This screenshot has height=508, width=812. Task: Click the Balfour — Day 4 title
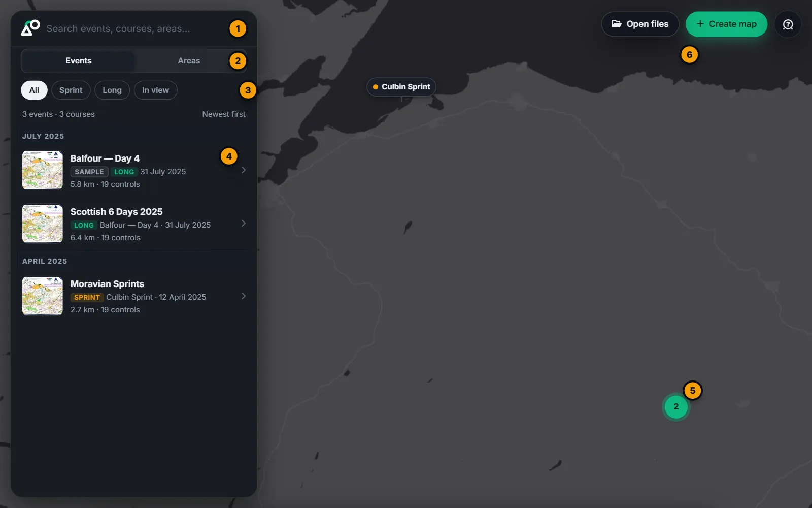click(105, 158)
